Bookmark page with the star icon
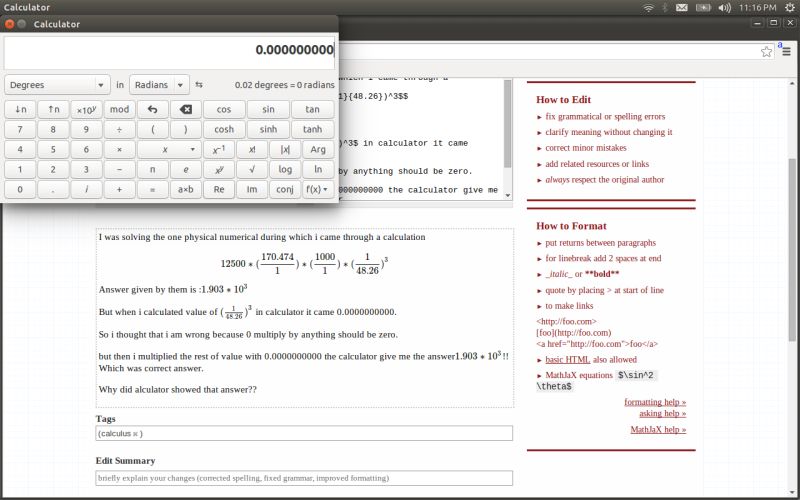The width and height of the screenshot is (800, 500). 766,52
